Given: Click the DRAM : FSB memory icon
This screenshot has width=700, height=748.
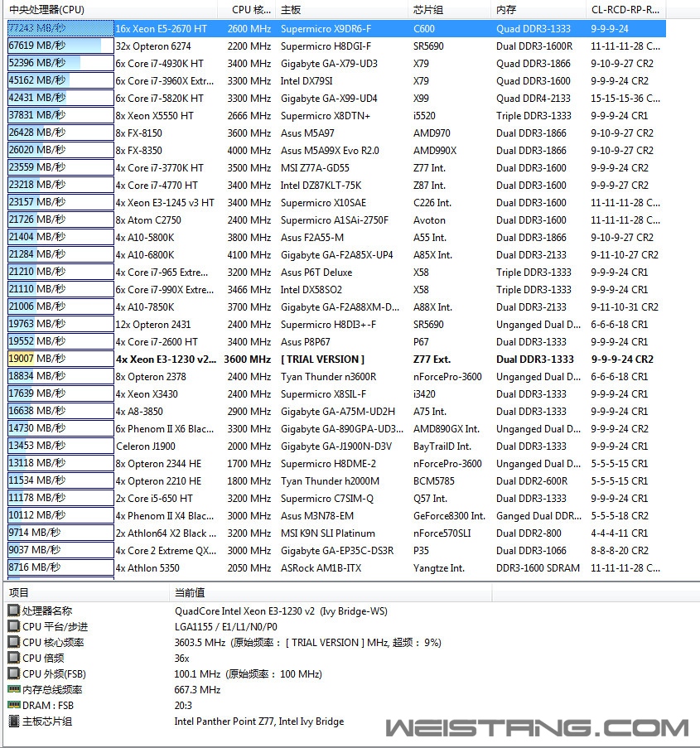Looking at the screenshot, I should (13, 705).
